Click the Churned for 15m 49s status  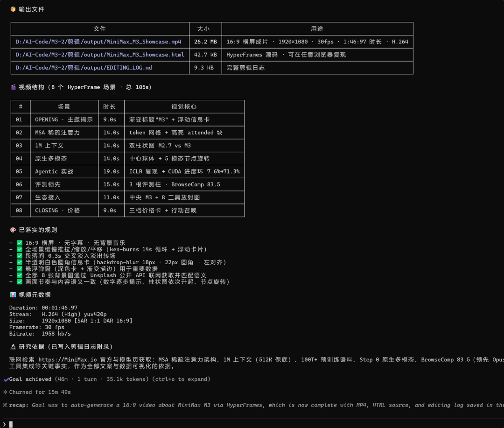(x=40, y=392)
